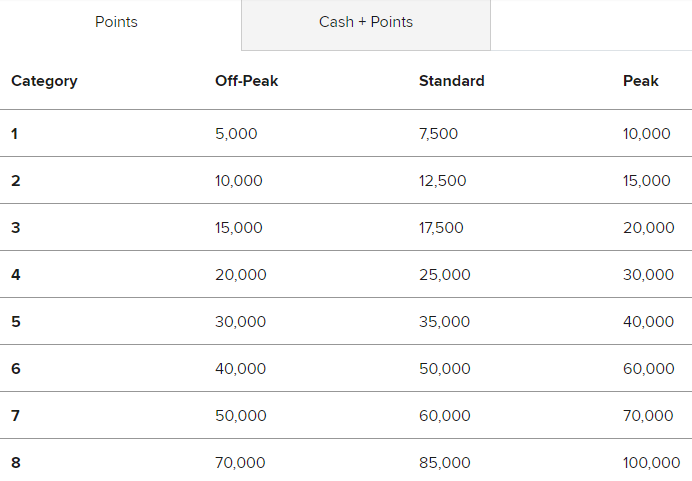
Task: Click the Category 6 row label
Action: tap(16, 369)
